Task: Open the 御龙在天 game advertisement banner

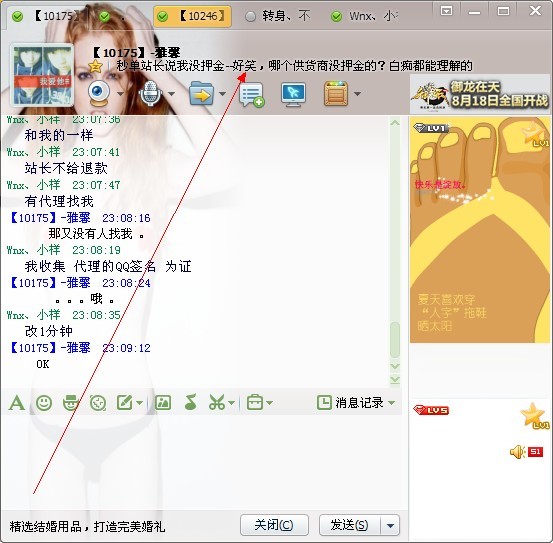Action: pos(480,94)
